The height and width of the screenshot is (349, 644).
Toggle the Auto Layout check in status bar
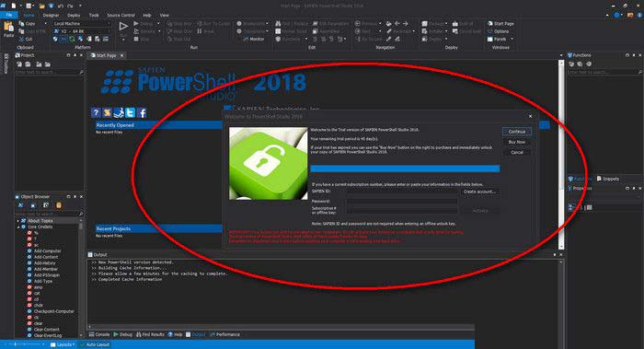[x=95, y=344]
